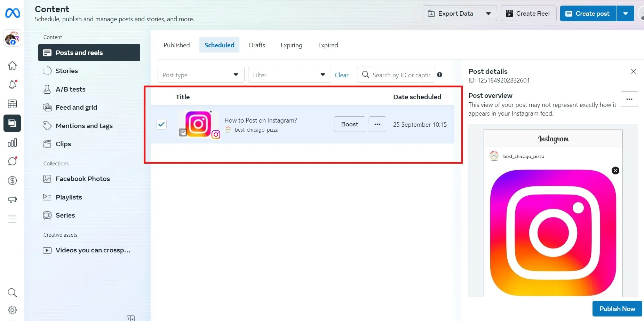The image size is (644, 321).
Task: Click post title How to Post on Instagram?
Action: pyautogui.click(x=261, y=120)
